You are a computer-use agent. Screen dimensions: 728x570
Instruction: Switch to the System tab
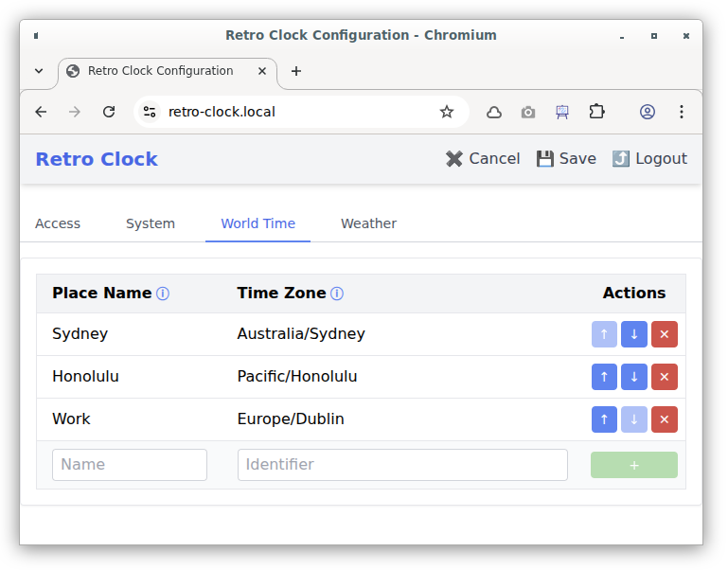tap(151, 223)
